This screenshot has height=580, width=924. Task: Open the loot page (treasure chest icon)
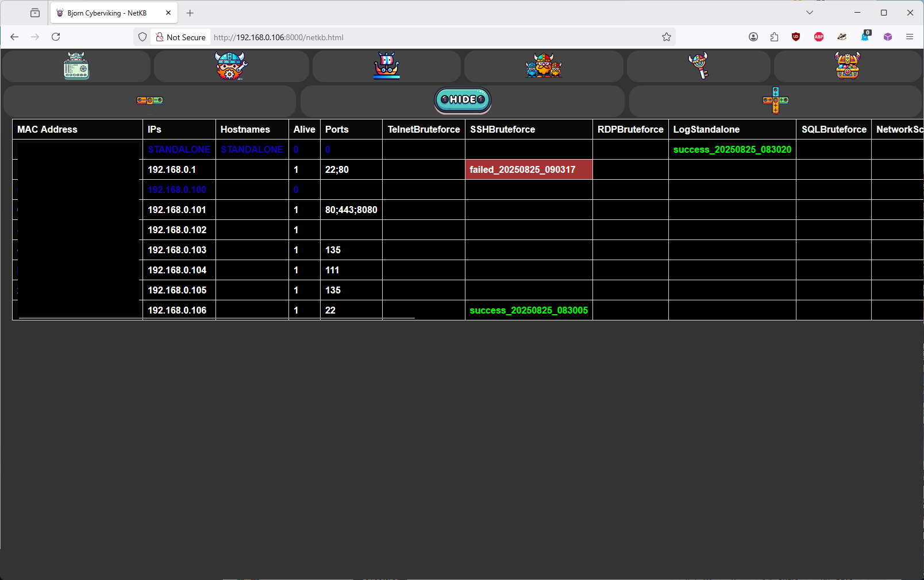pos(848,66)
